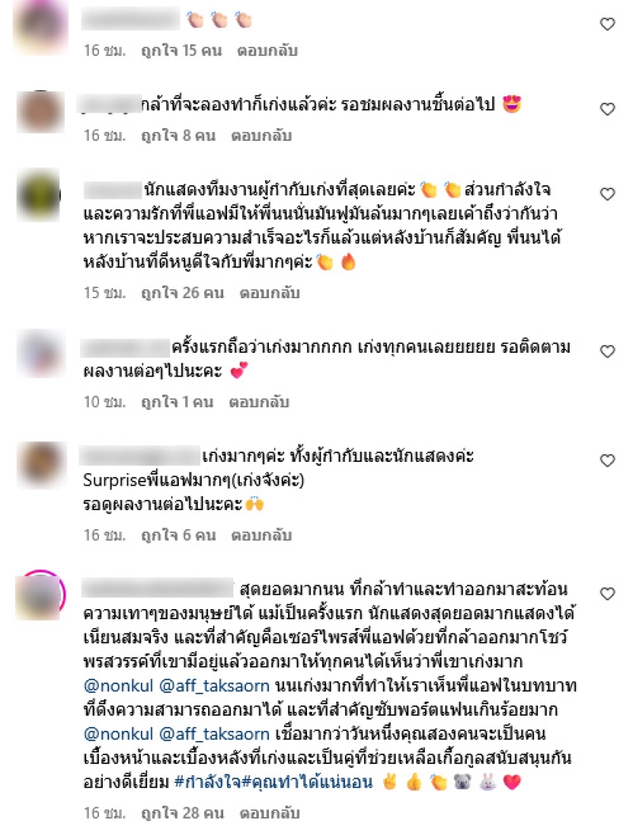Like the comment mentioning Surprise

point(607,460)
